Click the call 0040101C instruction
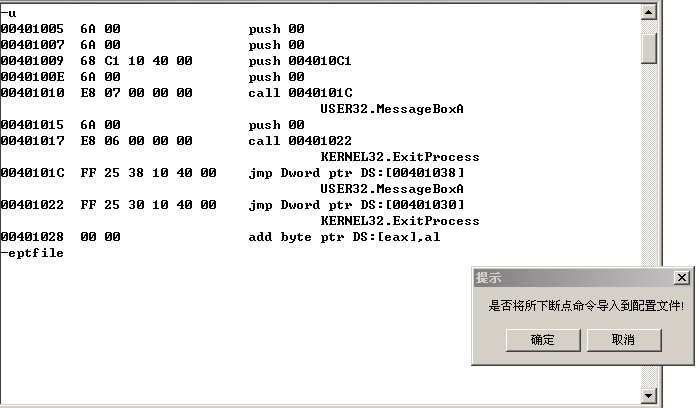This screenshot has height=408, width=699. tap(300, 93)
